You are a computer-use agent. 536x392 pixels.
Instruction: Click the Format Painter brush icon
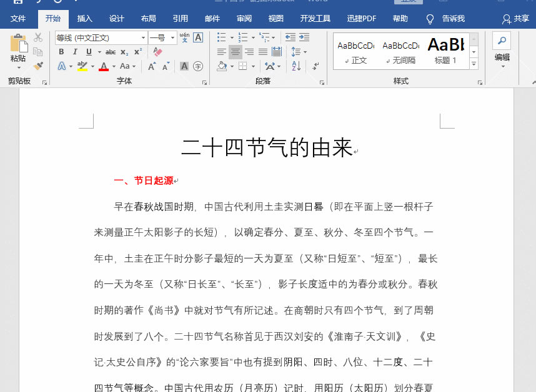38,66
